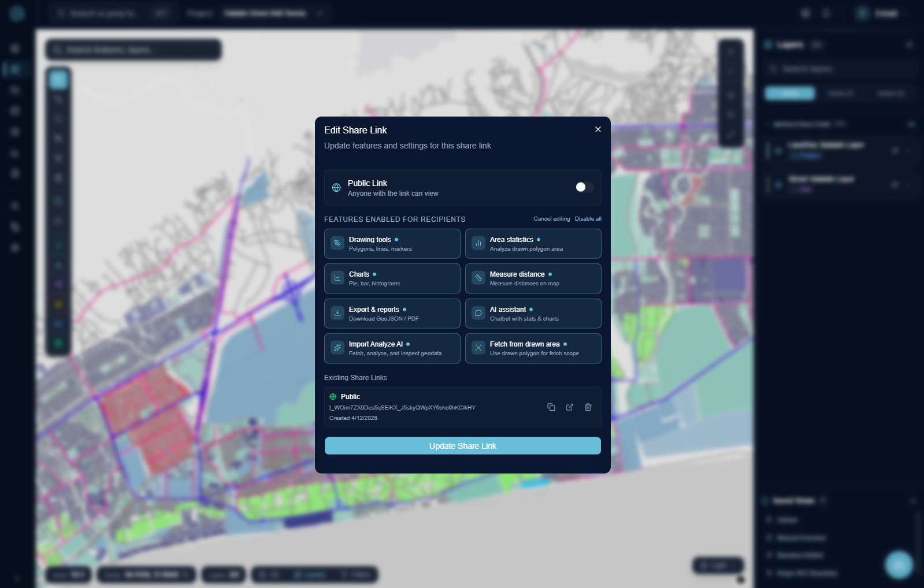Toggle the AI assistant feature card
Screen dimensions: 924x588
click(x=533, y=314)
